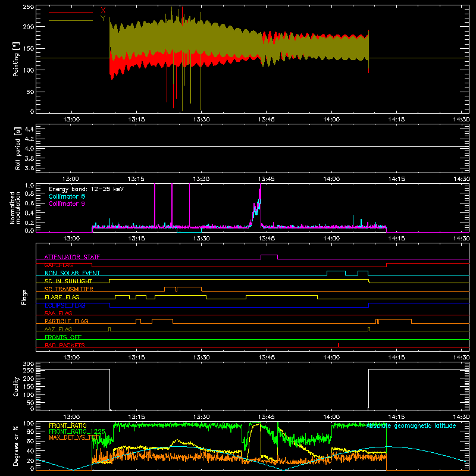
Task: Click the 14:30 label under Quality plot
Action: (462, 417)
